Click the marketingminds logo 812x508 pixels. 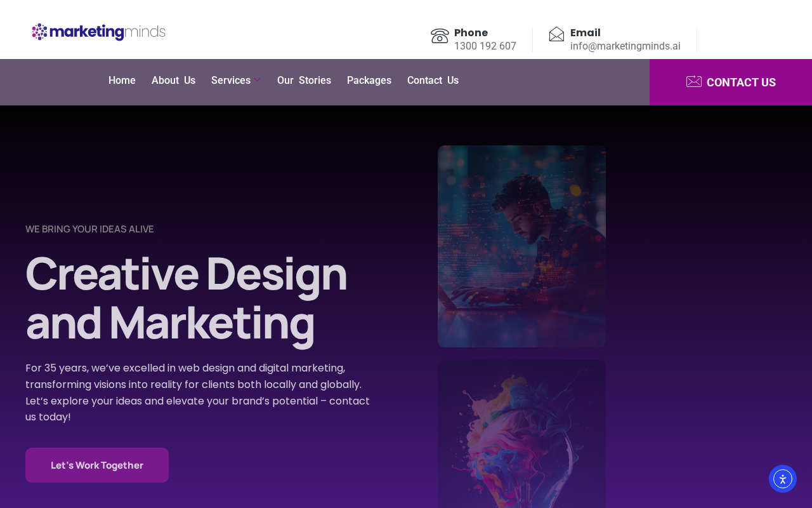99,32
